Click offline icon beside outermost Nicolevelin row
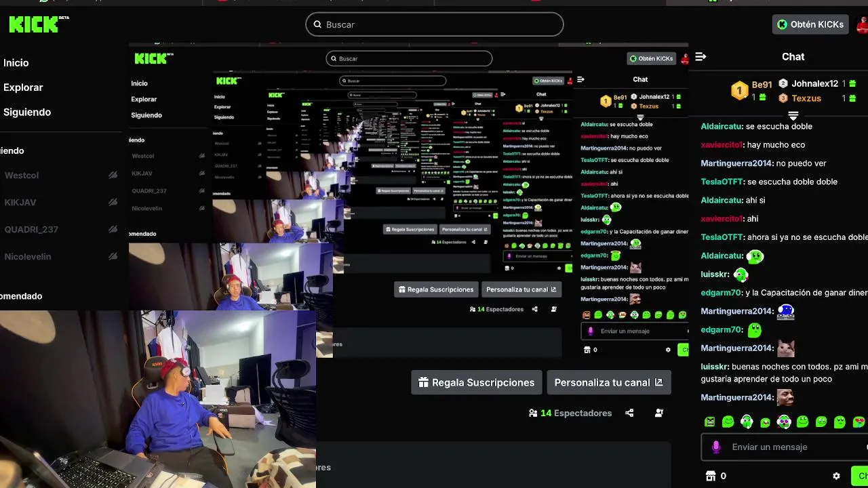This screenshot has height=488, width=868. 113,256
